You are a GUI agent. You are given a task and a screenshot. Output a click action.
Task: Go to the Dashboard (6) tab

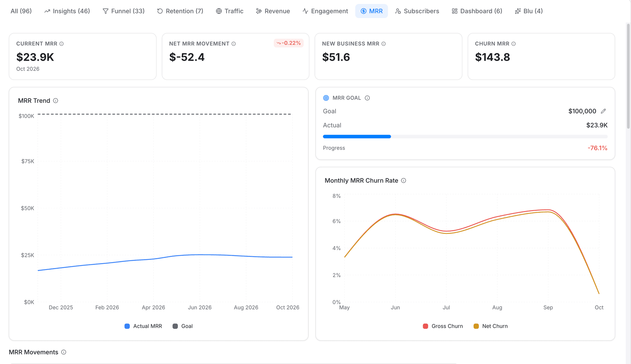(x=477, y=11)
